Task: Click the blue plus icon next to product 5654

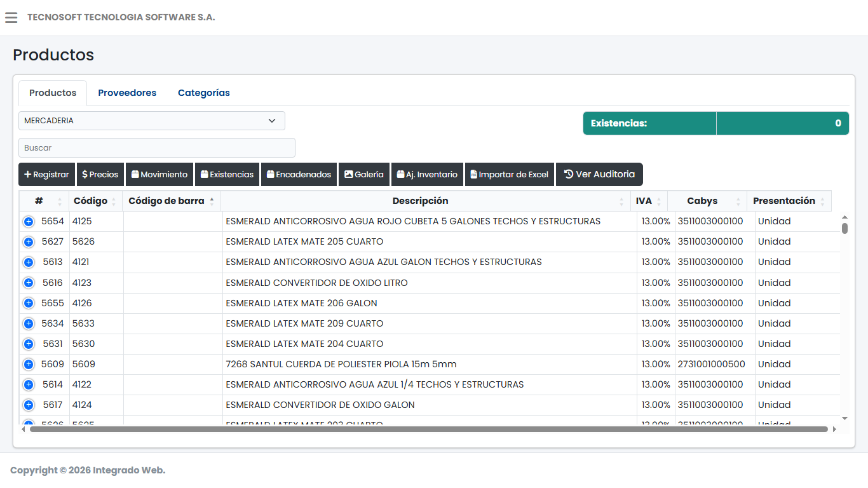Action: (x=28, y=221)
